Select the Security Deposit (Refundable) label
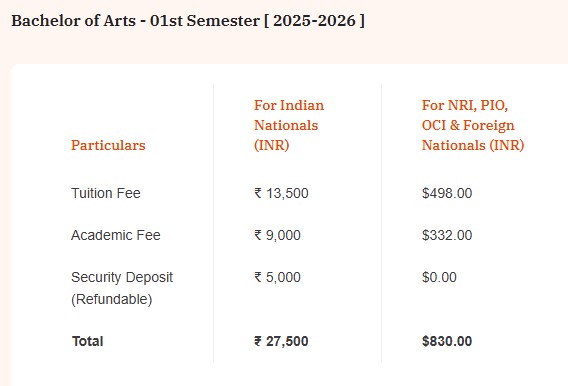The width and height of the screenshot is (568, 386). coord(122,288)
